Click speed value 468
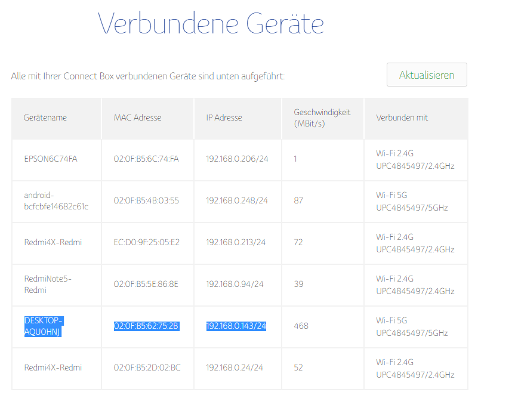 tap(301, 326)
